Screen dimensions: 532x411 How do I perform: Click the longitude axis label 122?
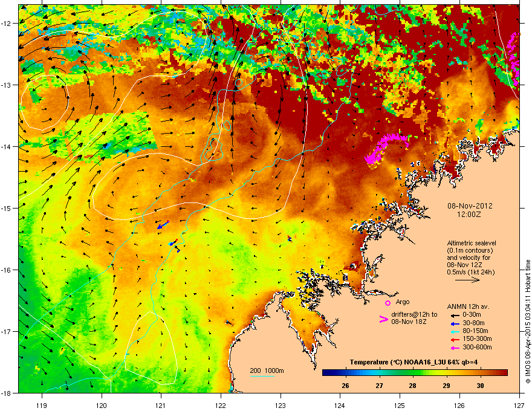[221, 405]
